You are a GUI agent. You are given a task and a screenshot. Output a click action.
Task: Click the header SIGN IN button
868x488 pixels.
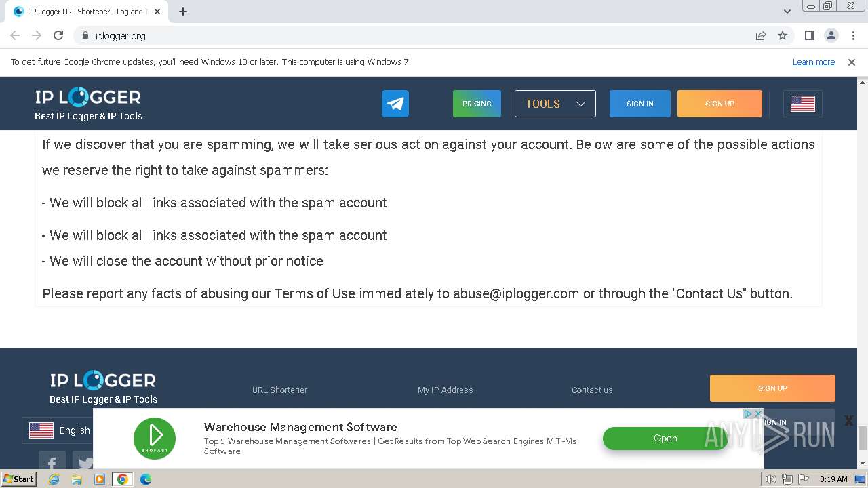(x=639, y=104)
